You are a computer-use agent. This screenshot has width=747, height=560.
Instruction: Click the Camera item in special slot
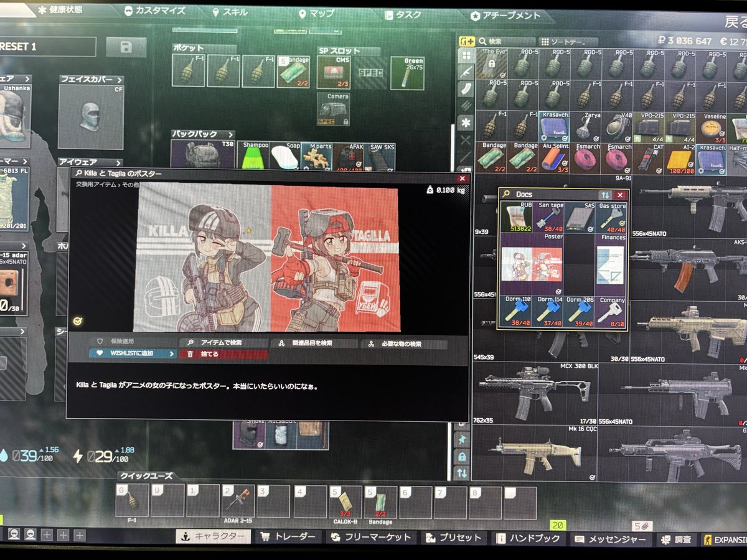coord(334,109)
